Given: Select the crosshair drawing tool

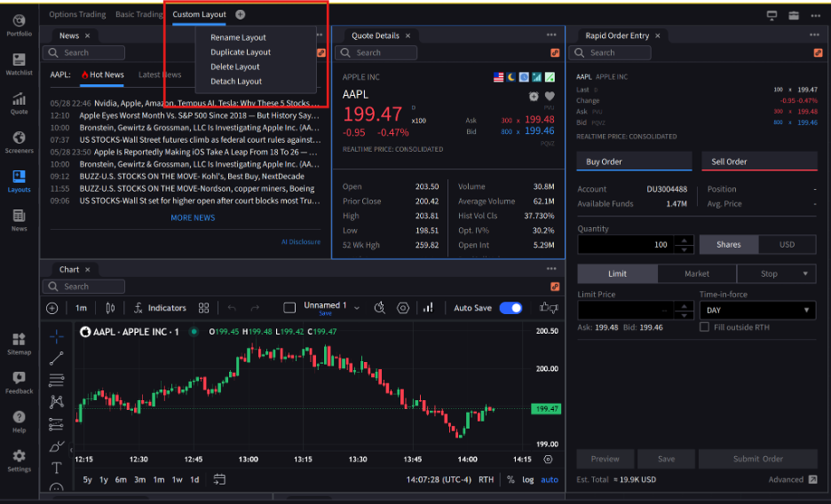Looking at the screenshot, I should [x=56, y=336].
